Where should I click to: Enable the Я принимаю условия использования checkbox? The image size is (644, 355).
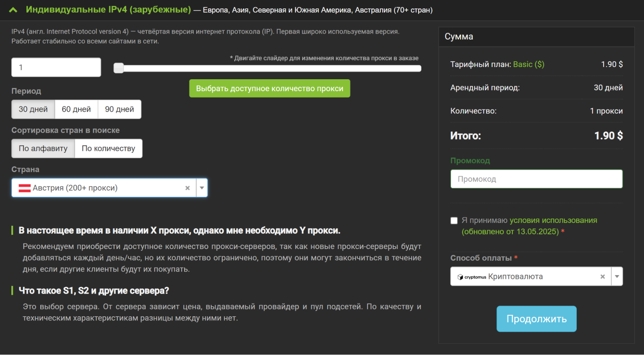(454, 220)
